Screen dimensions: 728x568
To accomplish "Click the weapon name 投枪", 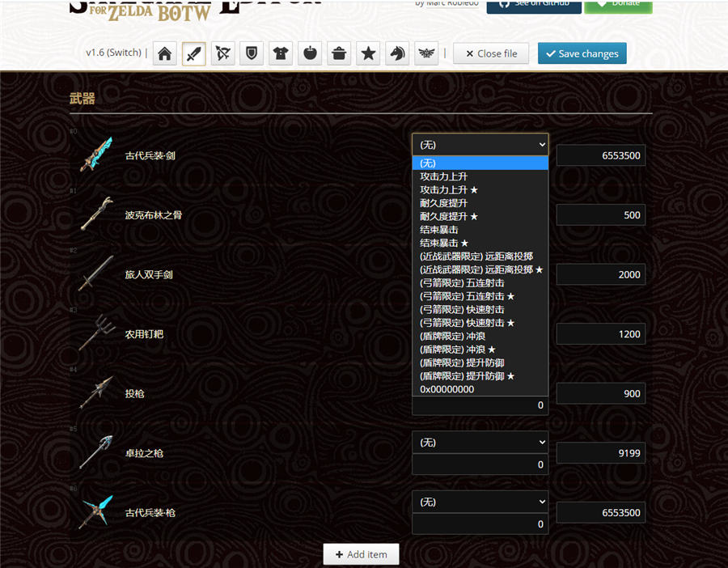I will point(134,393).
